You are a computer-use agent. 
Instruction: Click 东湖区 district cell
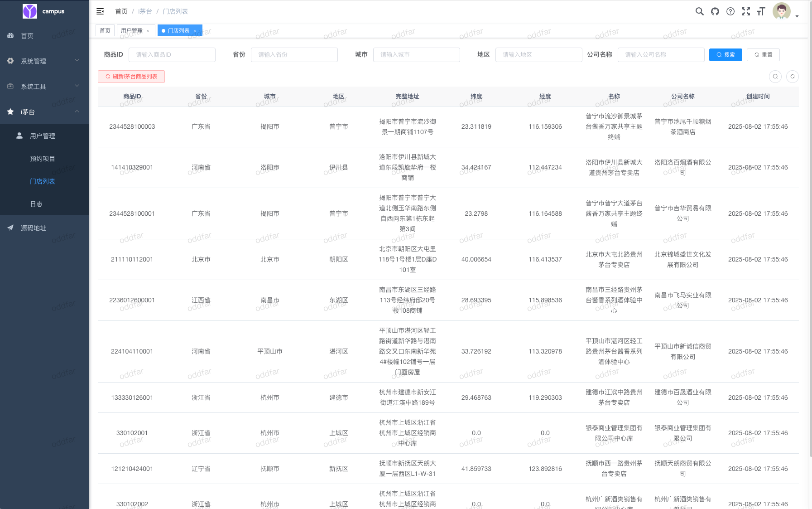click(339, 300)
